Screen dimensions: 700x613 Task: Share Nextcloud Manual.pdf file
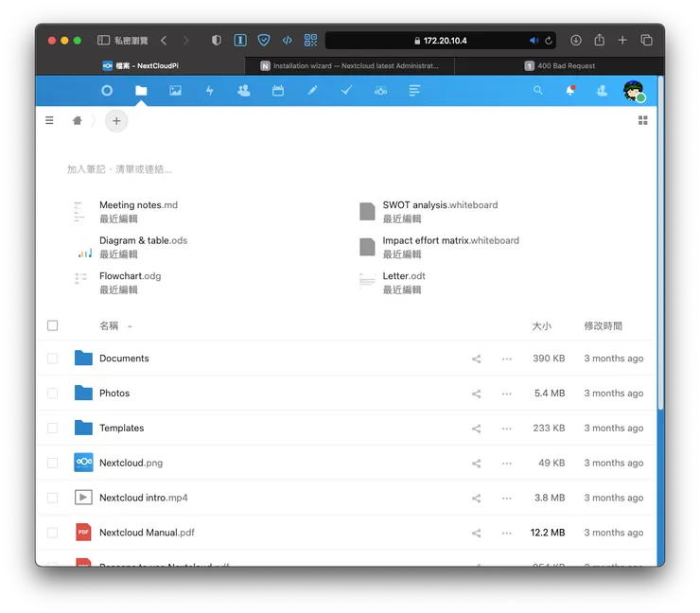coord(477,533)
